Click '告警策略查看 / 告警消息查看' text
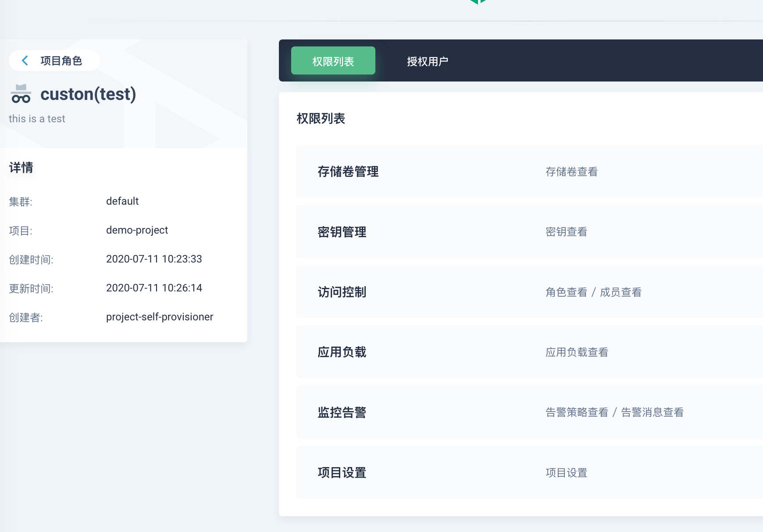This screenshot has height=532, width=763. [614, 412]
